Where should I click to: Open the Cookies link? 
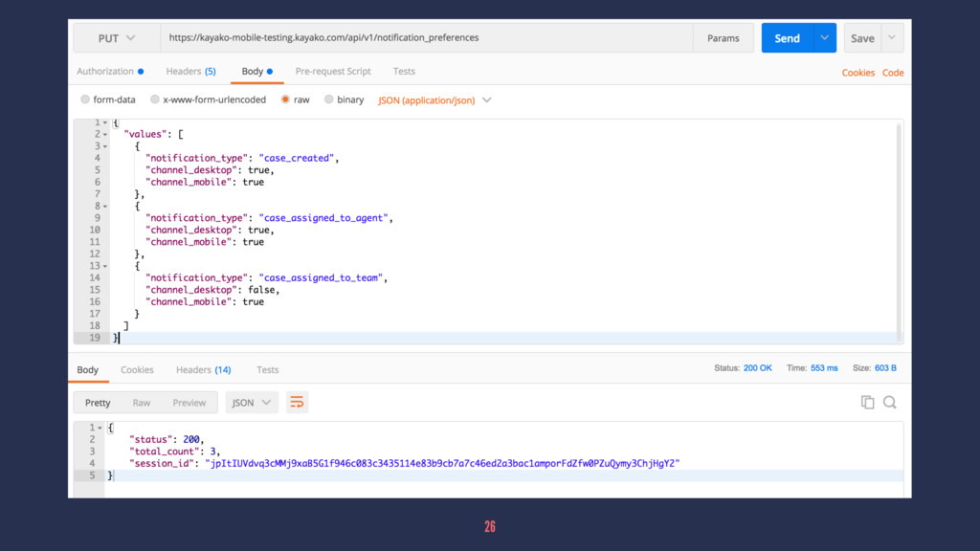857,73
